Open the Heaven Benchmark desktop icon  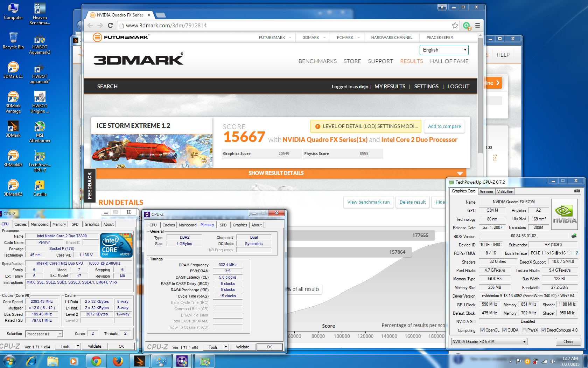point(40,14)
